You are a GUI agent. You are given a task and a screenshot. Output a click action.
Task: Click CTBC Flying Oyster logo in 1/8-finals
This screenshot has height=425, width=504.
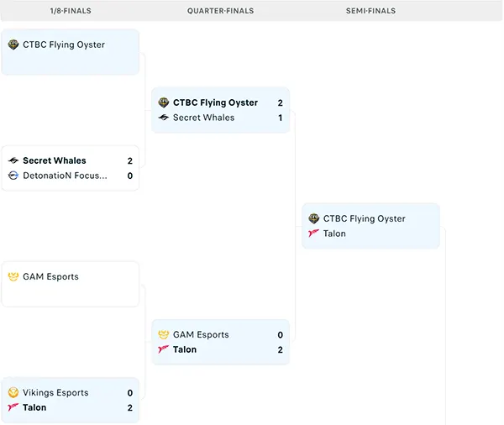pos(13,45)
